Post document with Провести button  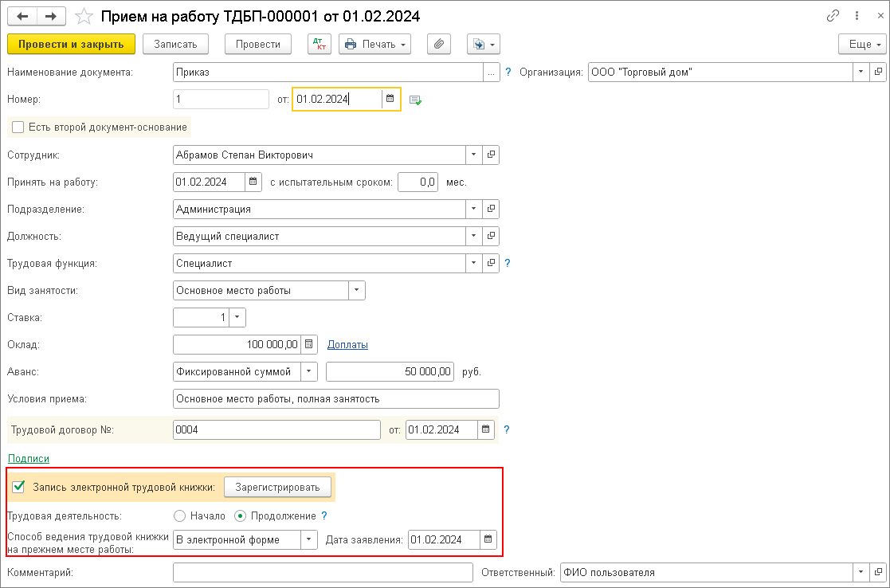pyautogui.click(x=258, y=44)
